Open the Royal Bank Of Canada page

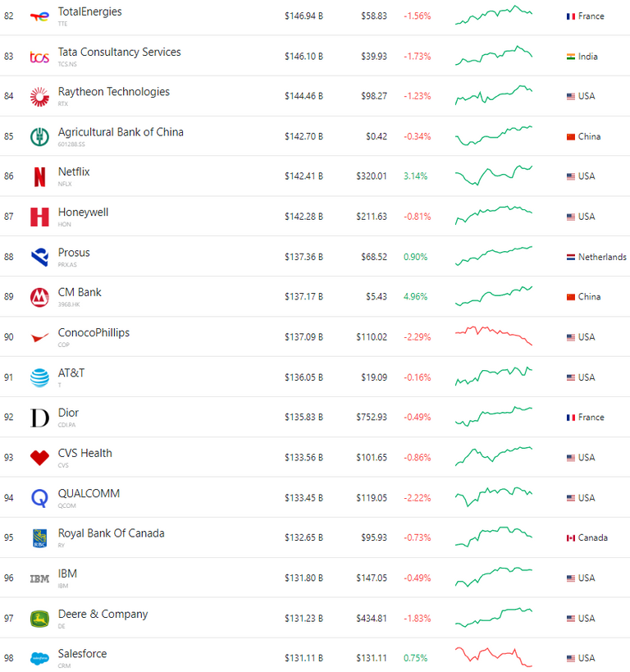[x=111, y=533]
